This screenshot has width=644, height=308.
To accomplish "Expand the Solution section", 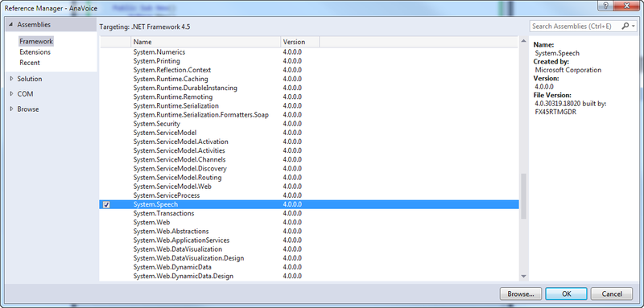I will (11, 79).
